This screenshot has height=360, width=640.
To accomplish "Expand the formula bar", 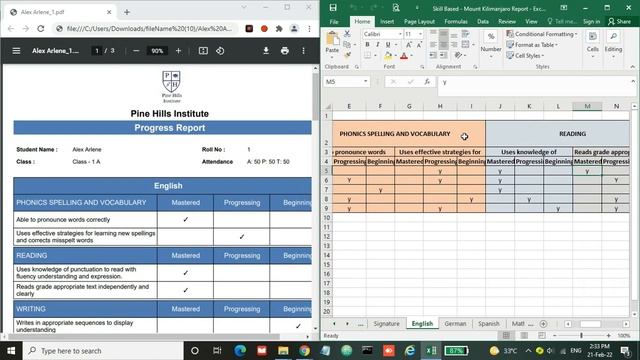I will coord(633,81).
